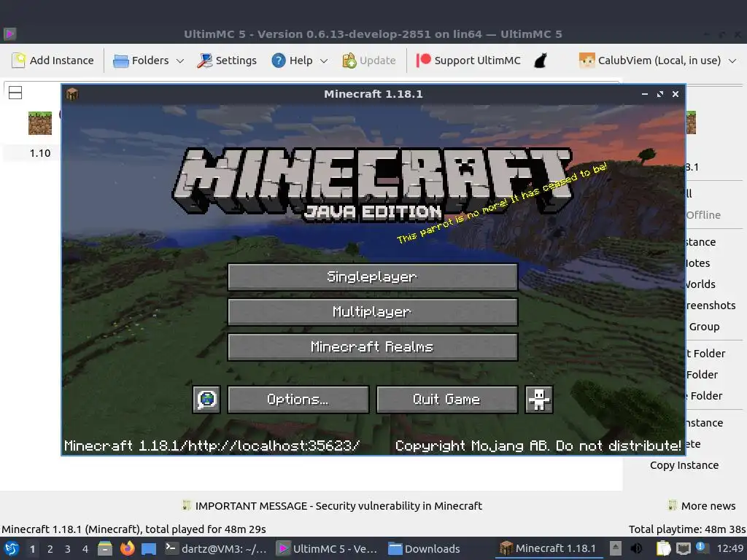Click Copy Instance in UltimMC sidebar
747x560 pixels.
[684, 465]
